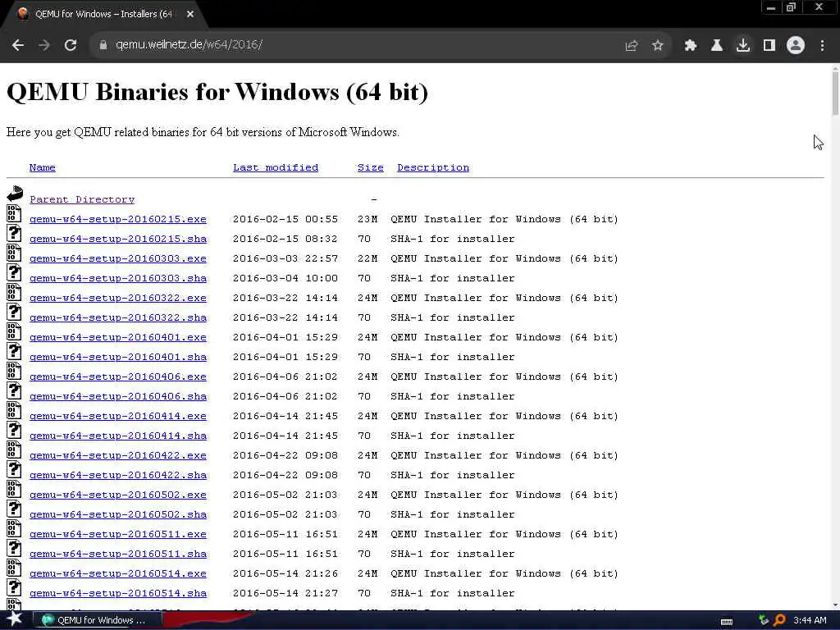Open Chrome three-dot menu

[x=822, y=46]
